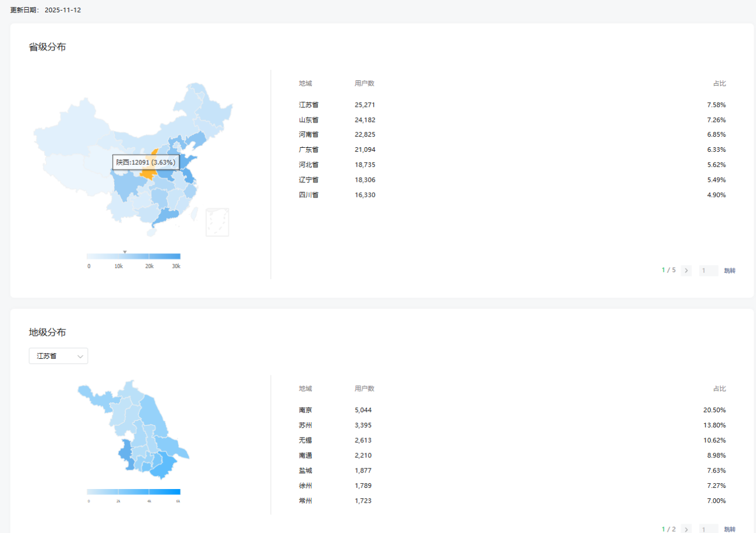Click user count 24,182
Image resolution: width=756 pixels, height=533 pixels.
click(x=365, y=120)
